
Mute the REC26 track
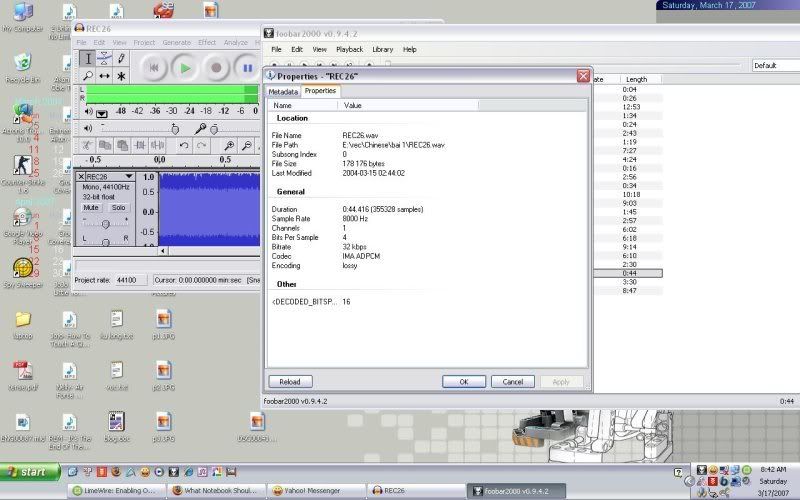91,208
